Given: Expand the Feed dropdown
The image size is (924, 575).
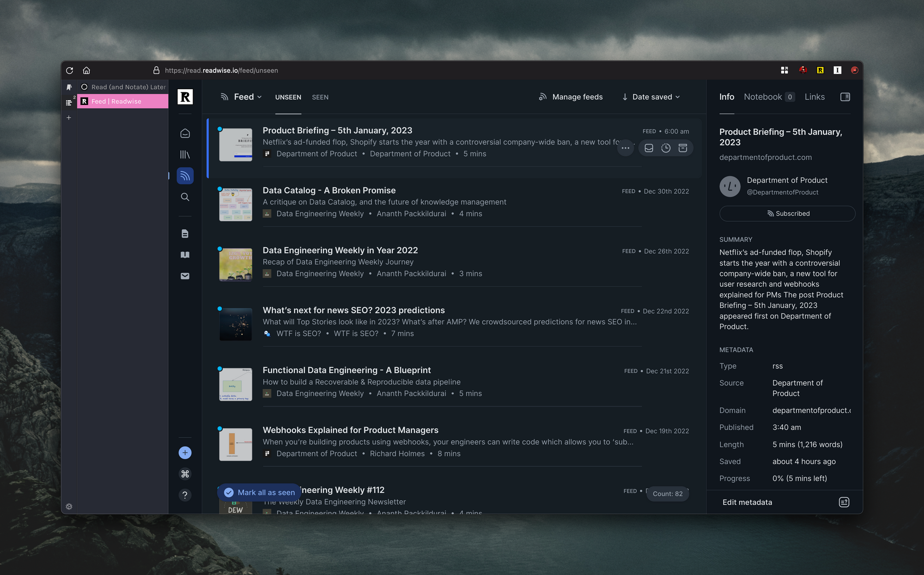Looking at the screenshot, I should 241,97.
